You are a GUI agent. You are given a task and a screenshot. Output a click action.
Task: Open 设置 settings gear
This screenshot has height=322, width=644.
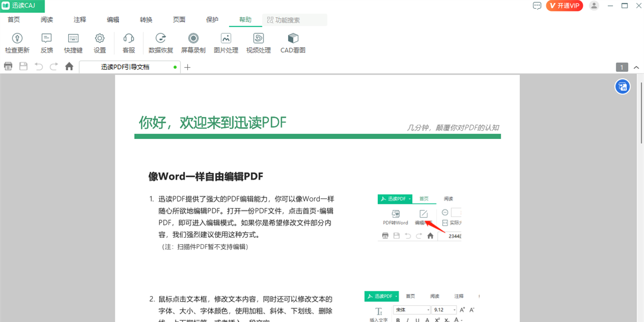point(100,43)
